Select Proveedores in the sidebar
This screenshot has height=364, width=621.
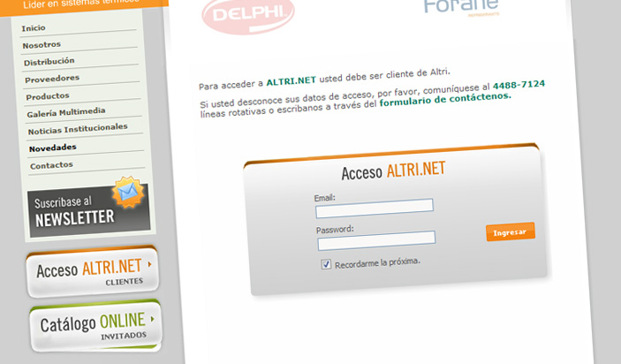[x=52, y=80]
